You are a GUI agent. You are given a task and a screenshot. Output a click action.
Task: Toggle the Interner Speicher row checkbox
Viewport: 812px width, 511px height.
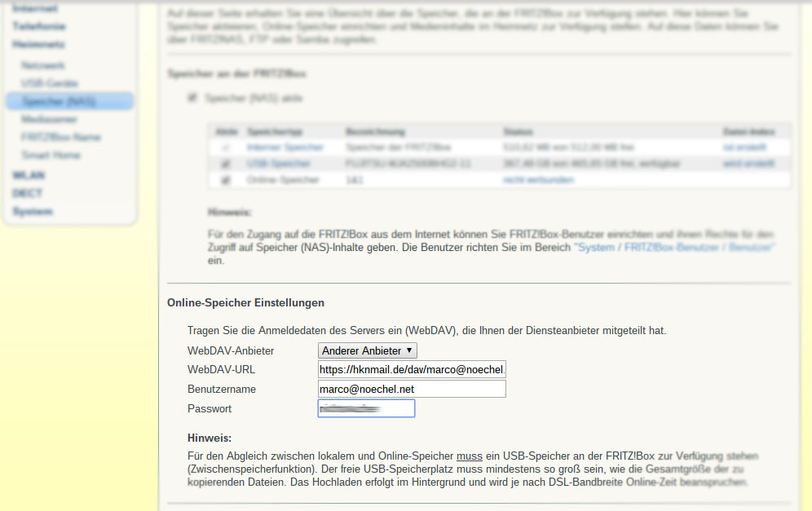(225, 148)
